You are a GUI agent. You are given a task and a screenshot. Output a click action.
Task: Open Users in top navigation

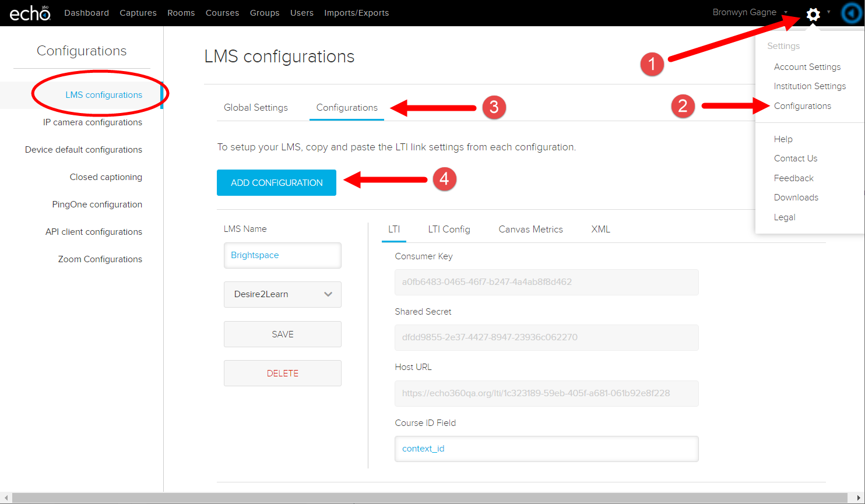[x=302, y=13]
